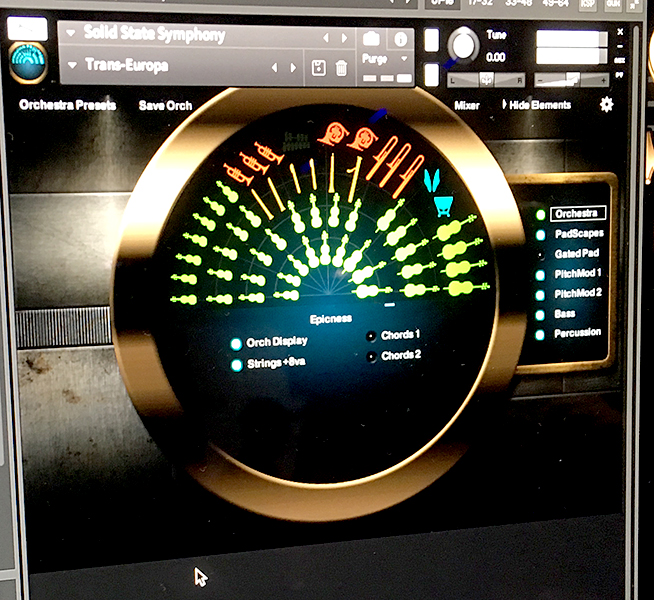The width and height of the screenshot is (654, 600).
Task: Click the dimmed gray choir icon
Action: (296, 142)
